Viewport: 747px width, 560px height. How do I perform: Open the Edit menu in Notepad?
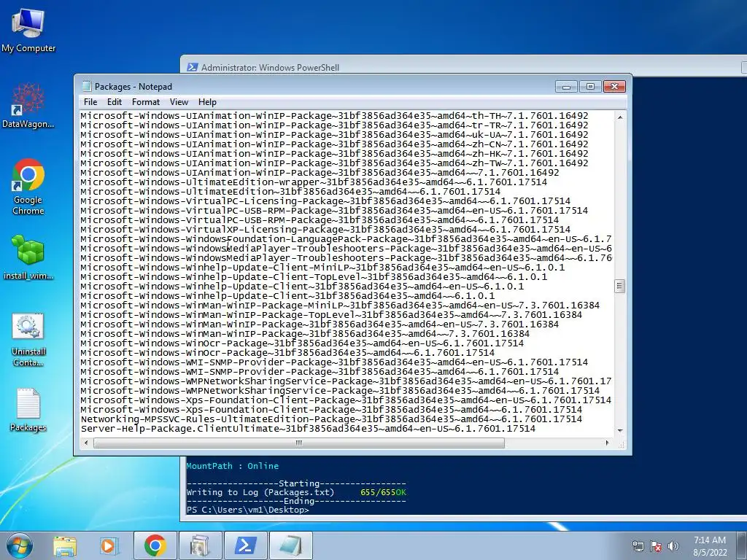115,102
